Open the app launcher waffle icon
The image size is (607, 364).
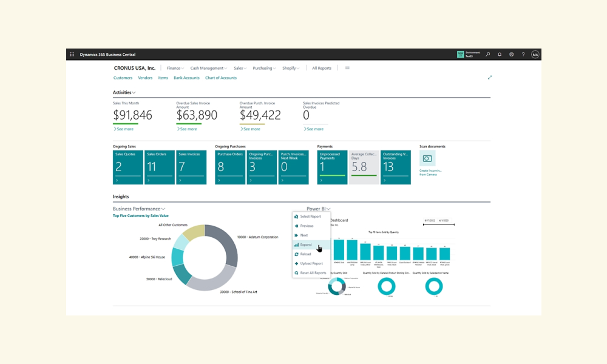coord(72,55)
